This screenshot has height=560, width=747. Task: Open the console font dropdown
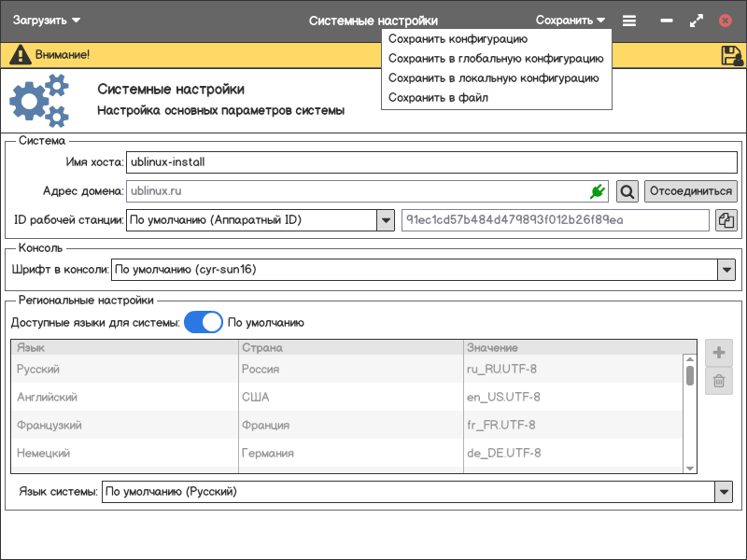(726, 270)
